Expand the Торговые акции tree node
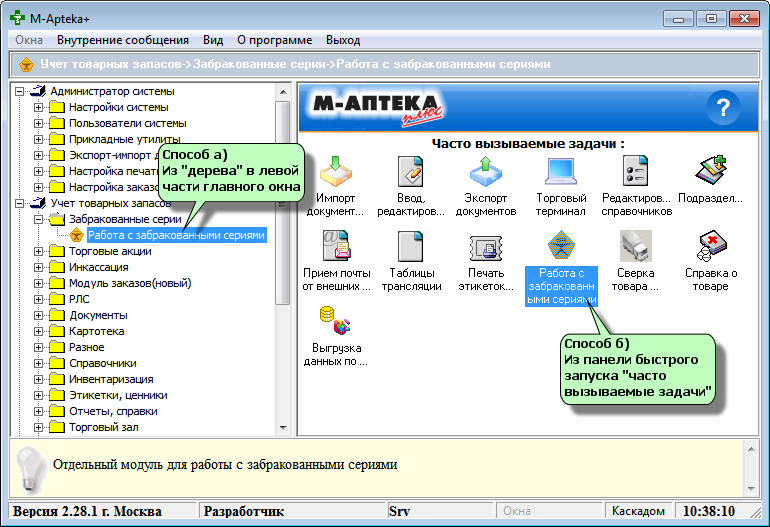The height and width of the screenshot is (527, 770). coord(39,251)
